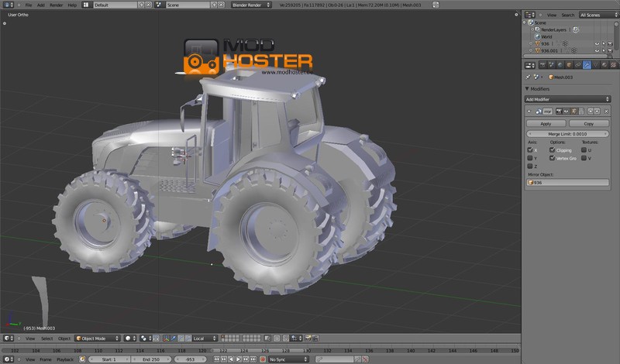Play the animation forward
Screen dimensions: 620x364
[239, 359]
